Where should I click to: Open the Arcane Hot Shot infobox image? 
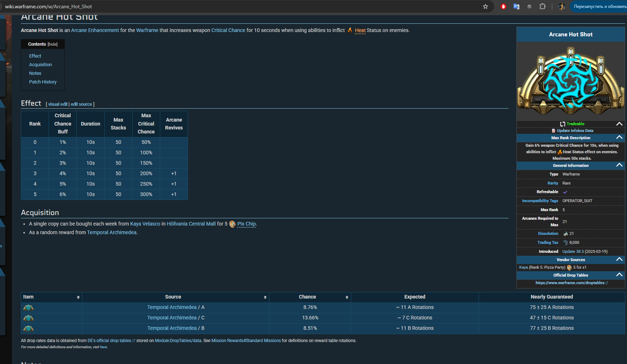coord(571,82)
